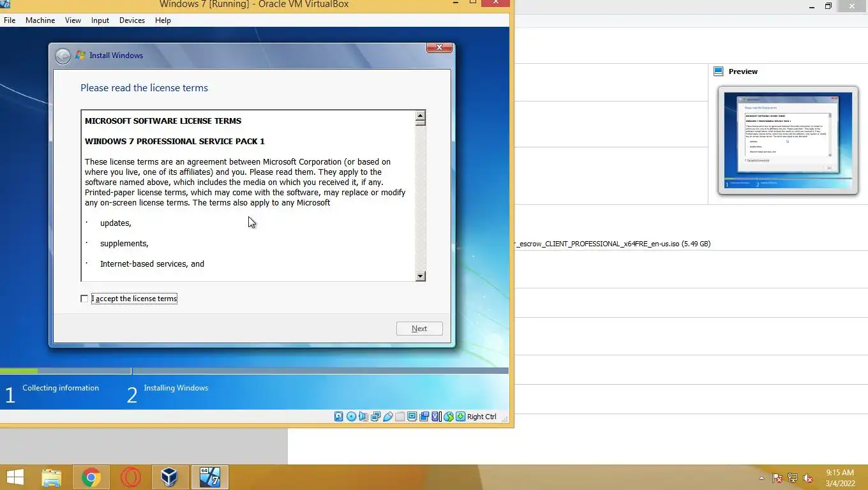Click the network tray icon

[x=793, y=478]
